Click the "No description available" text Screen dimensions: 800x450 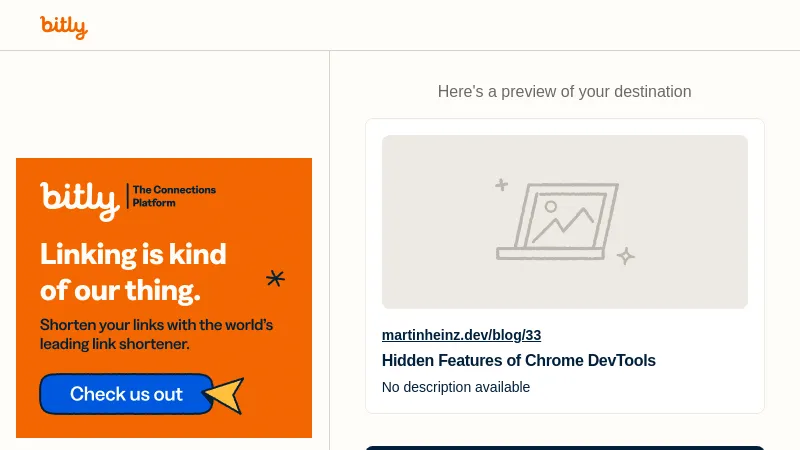click(456, 387)
